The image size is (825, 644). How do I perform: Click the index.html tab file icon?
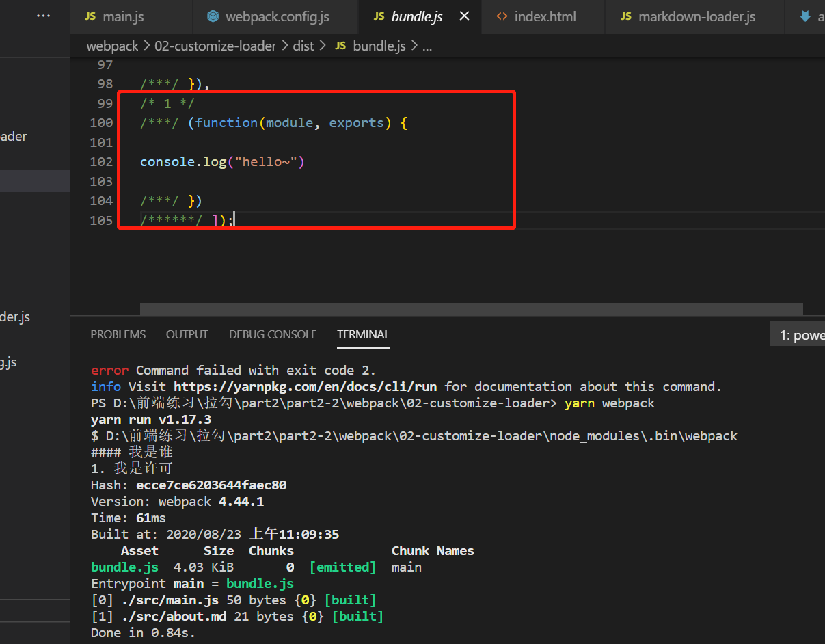click(502, 16)
